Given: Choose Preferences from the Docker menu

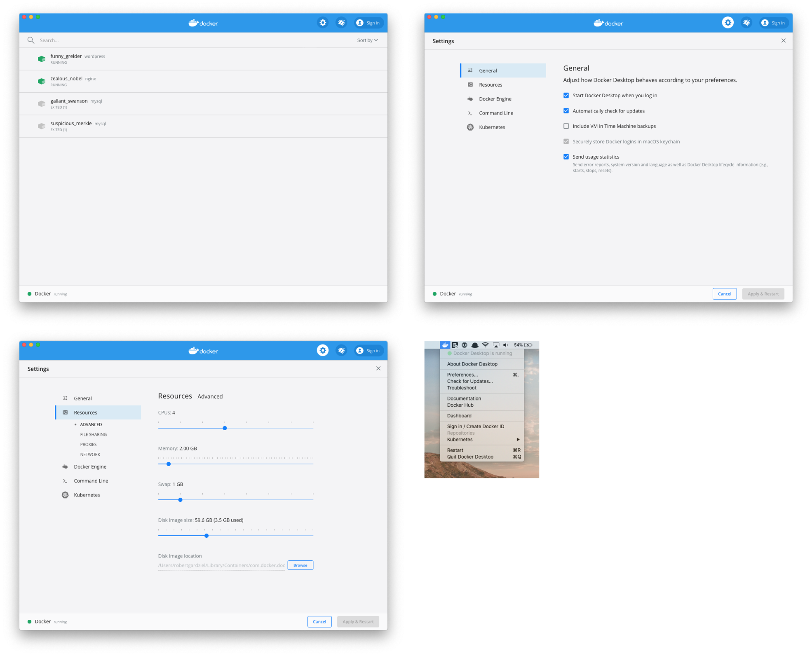Looking at the screenshot, I should tap(462, 375).
